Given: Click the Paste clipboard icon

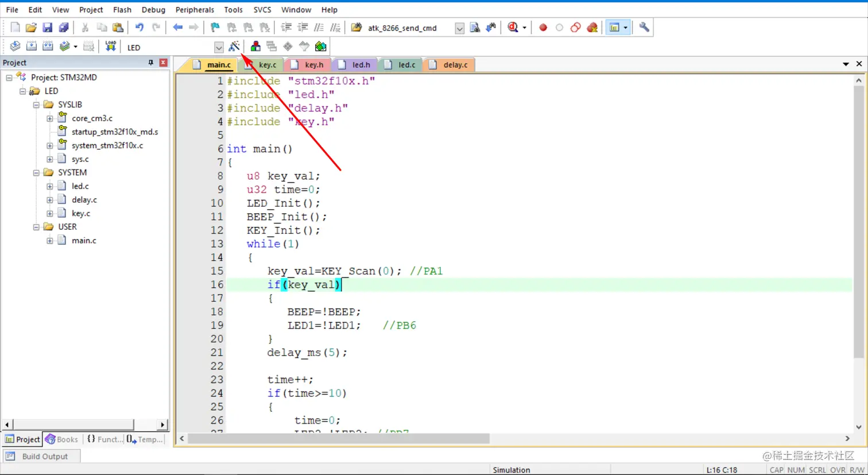Looking at the screenshot, I should [x=118, y=28].
